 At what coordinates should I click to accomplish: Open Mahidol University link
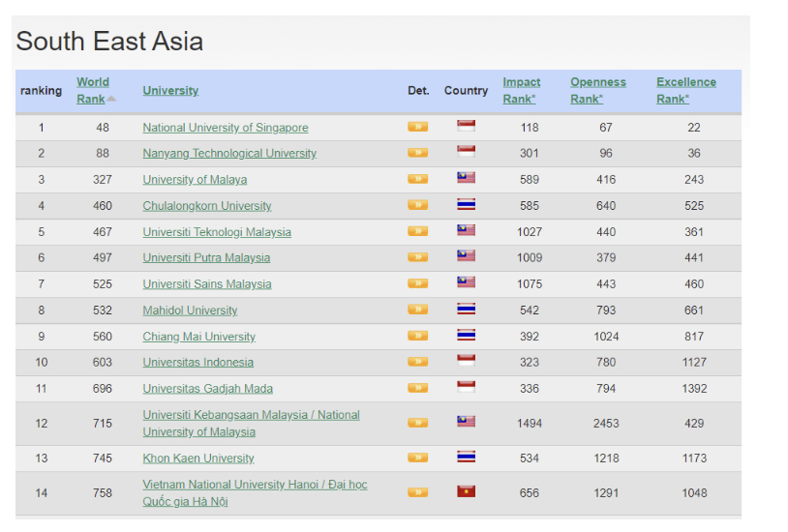[190, 310]
